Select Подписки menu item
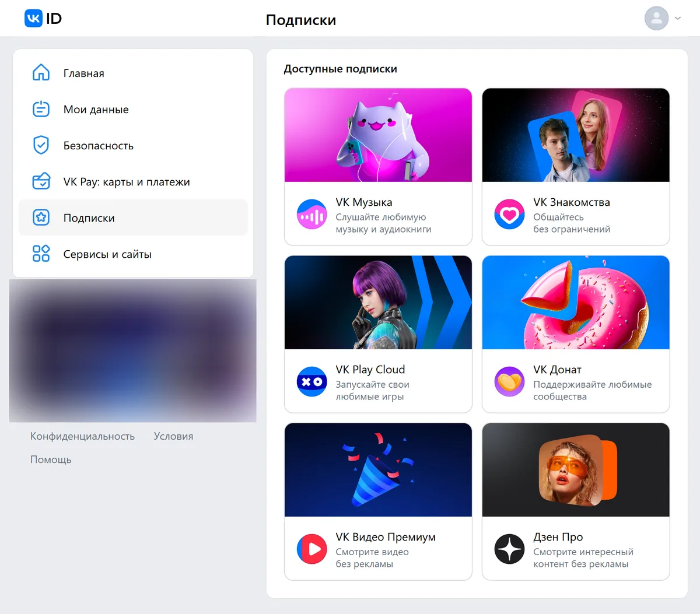700x614 pixels. tap(133, 217)
